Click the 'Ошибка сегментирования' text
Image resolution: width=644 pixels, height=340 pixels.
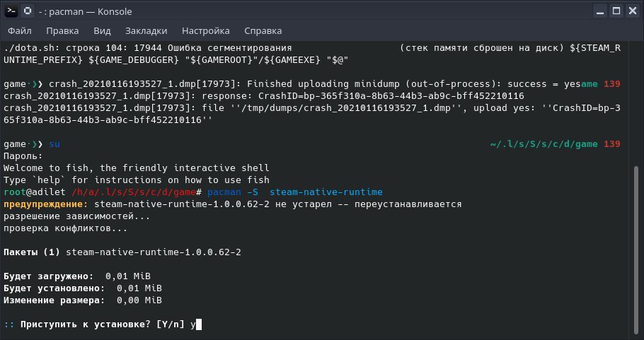point(229,48)
